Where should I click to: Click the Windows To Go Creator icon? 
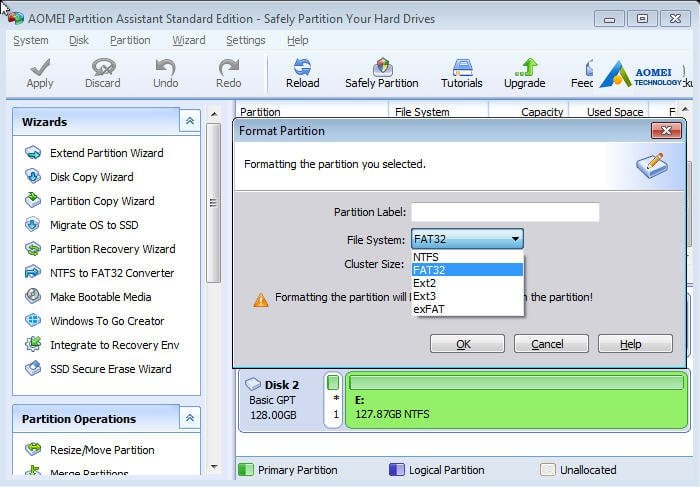[33, 321]
